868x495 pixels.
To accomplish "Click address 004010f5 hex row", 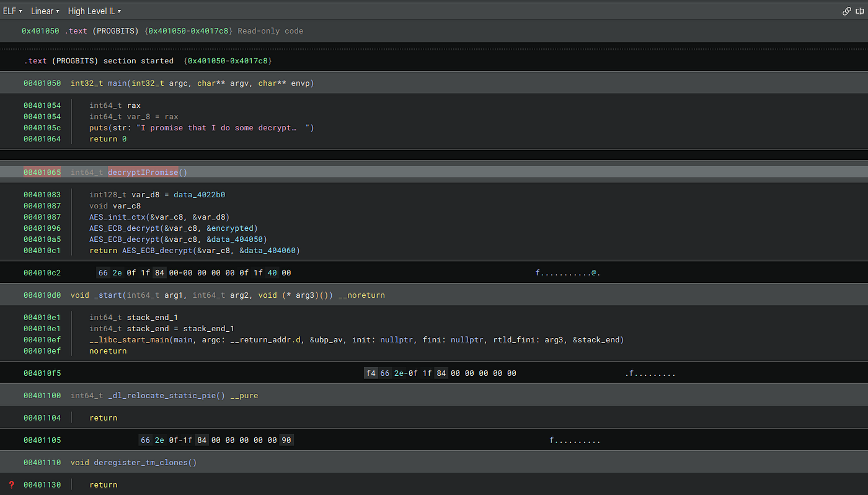I will pyautogui.click(x=42, y=373).
